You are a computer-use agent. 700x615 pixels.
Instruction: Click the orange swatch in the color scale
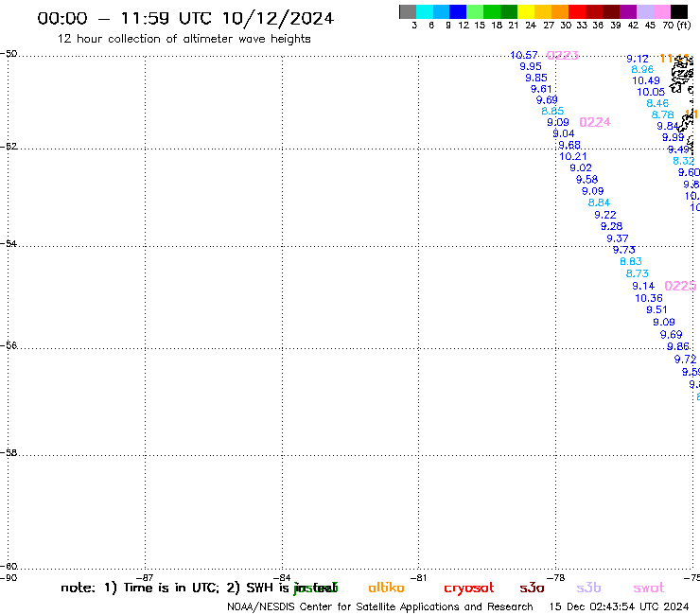tap(560, 11)
